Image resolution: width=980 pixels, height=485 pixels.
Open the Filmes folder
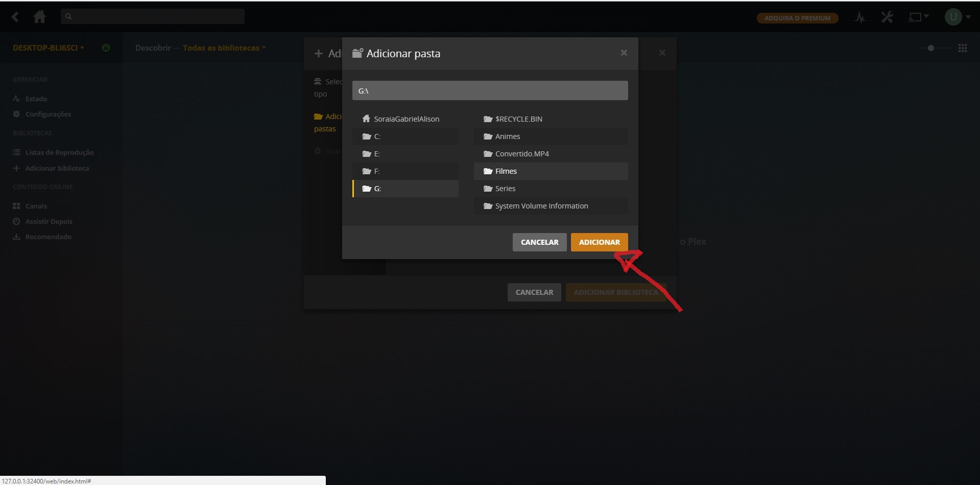click(551, 171)
